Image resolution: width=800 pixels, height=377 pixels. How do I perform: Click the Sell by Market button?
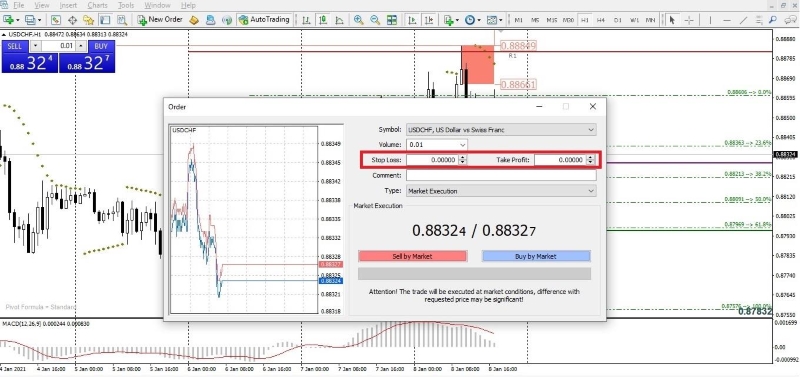coord(413,256)
